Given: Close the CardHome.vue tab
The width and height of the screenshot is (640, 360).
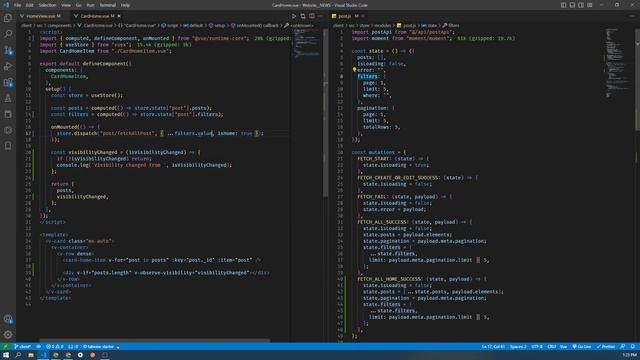Looking at the screenshot, I should pos(119,16).
